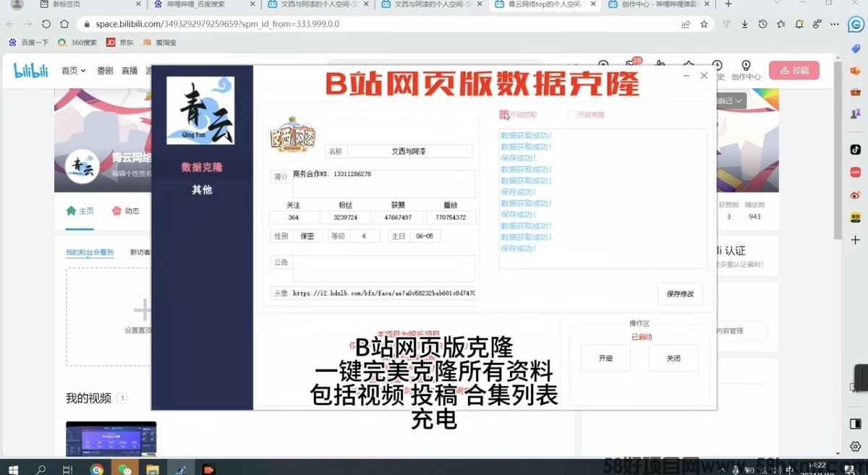Screen dimensions: 868x475
Task: Select 其他 in the clone tool sidebar
Action: pyautogui.click(x=202, y=189)
